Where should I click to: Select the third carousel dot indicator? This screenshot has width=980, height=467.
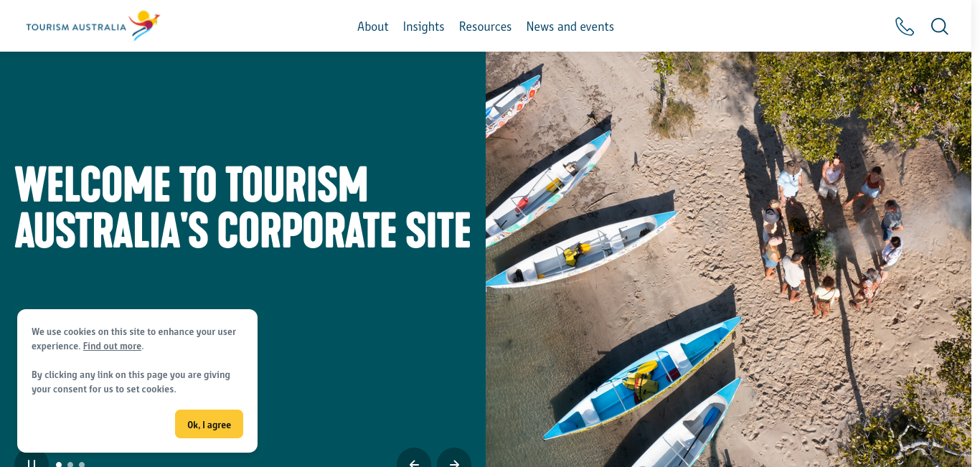coord(82,464)
